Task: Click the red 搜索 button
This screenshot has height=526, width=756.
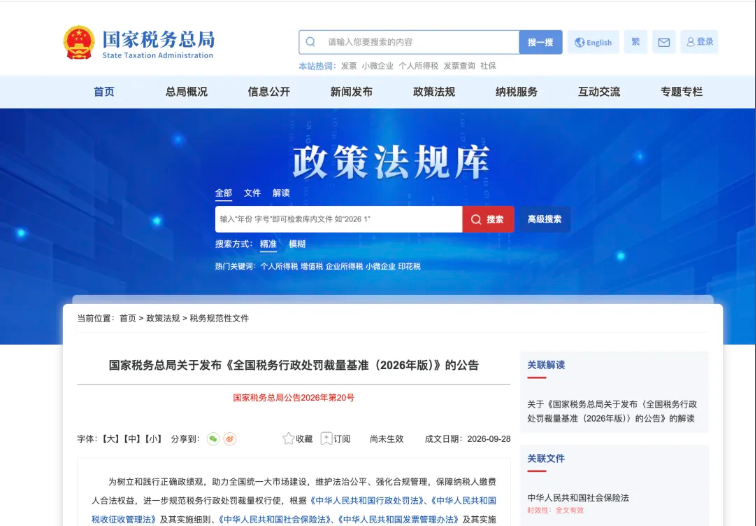Action: click(488, 219)
